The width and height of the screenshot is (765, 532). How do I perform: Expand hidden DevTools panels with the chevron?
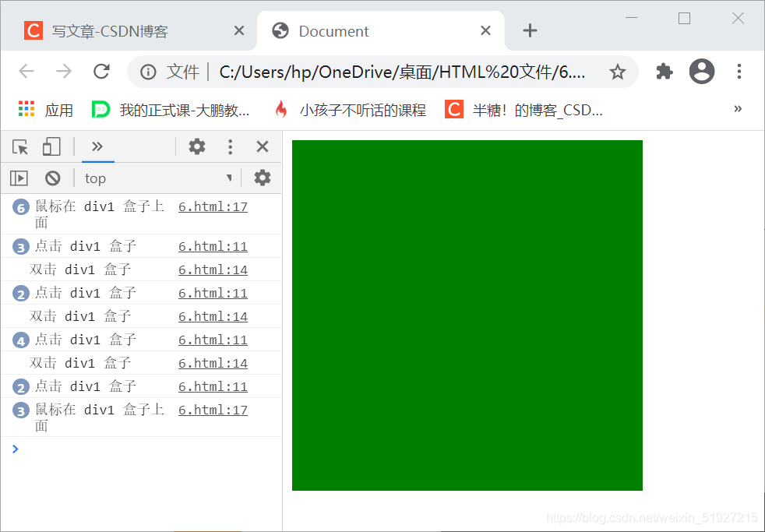point(97,146)
